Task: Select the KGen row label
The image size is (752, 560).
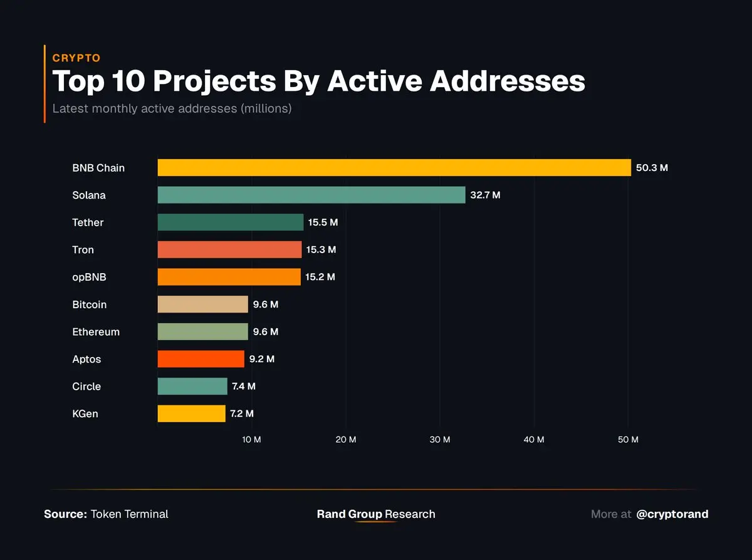Action: click(x=85, y=413)
